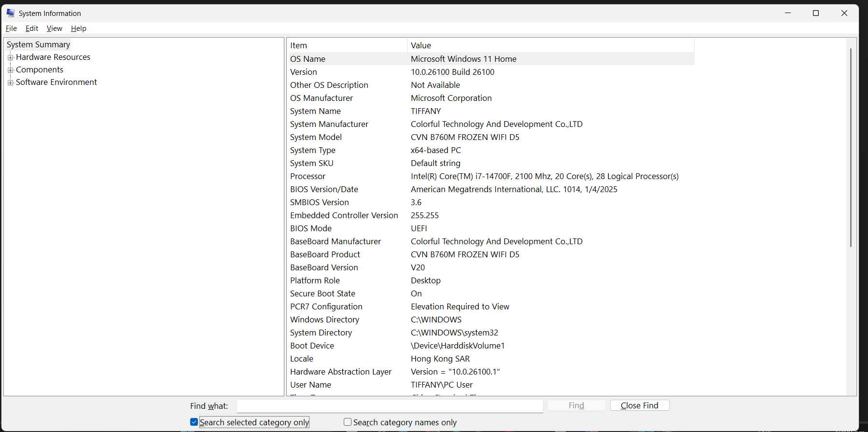The image size is (868, 432).
Task: Expand the Software Environment node
Action: 10,83
